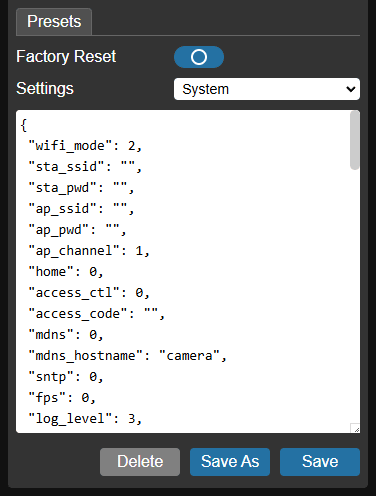The image size is (376, 496).
Task: Click the mdns_hostname camera value
Action: (x=189, y=356)
